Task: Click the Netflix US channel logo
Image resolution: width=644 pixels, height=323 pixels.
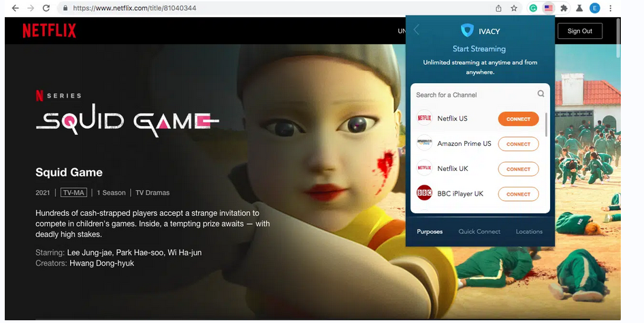Action: (x=424, y=118)
